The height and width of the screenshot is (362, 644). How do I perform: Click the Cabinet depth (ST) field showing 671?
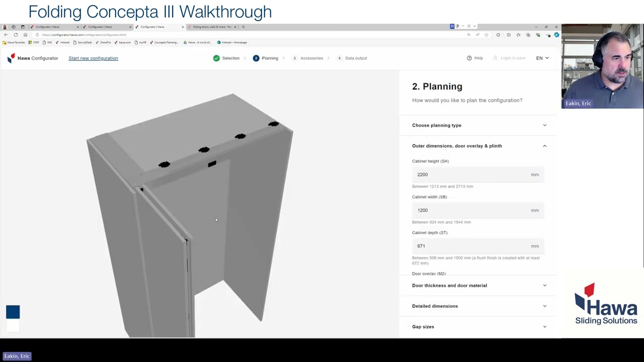point(478,246)
